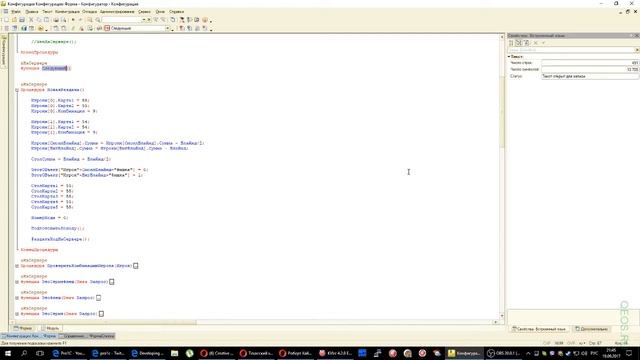Switch to the Форма tab
This screenshot has width=640, height=360.
click(x=23, y=328)
